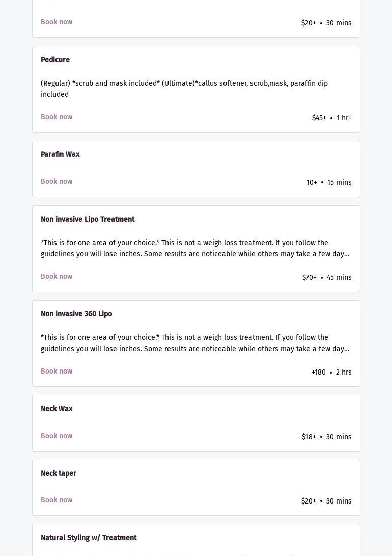
Task: Click Book now under Non invasive Lipo Treatment
Action: click(x=57, y=276)
